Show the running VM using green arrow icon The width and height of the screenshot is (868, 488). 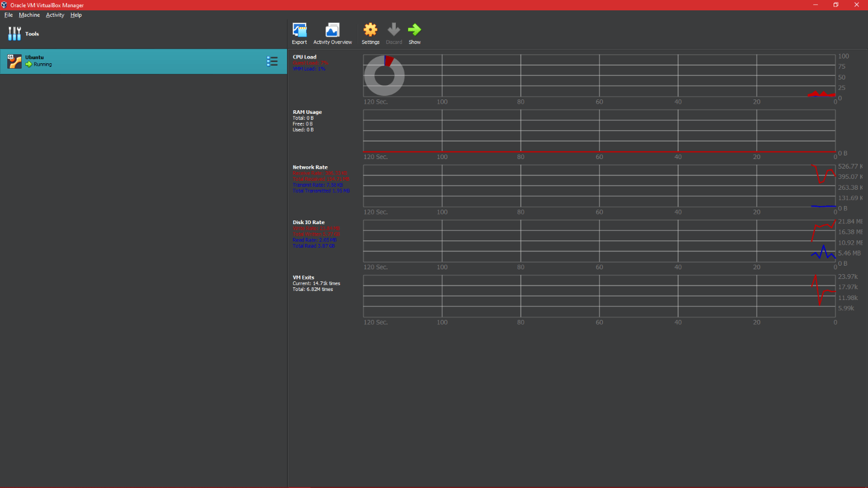(x=415, y=28)
